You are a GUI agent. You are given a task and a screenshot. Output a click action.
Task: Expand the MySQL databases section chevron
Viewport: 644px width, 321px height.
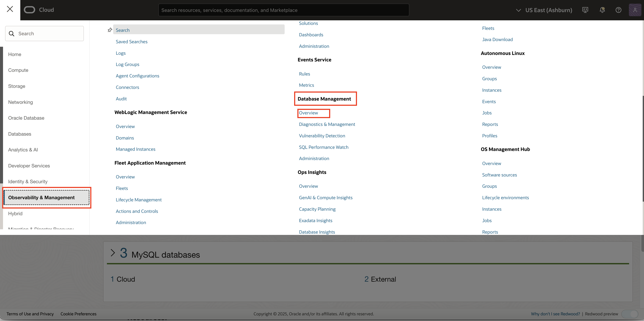(x=113, y=253)
